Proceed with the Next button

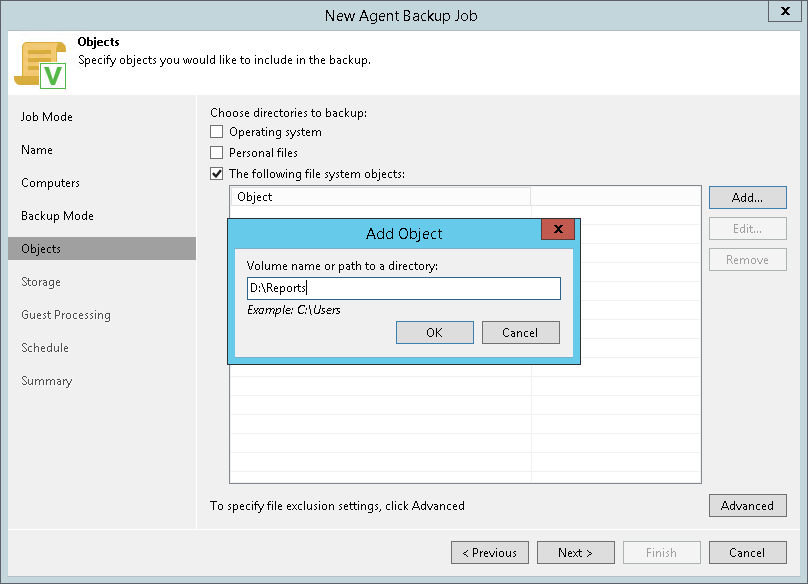point(575,553)
